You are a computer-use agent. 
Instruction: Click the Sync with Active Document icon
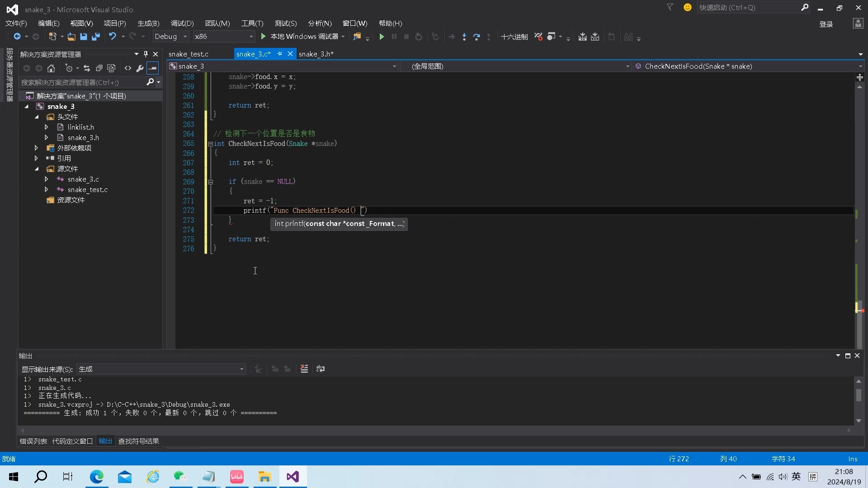pyautogui.click(x=87, y=68)
